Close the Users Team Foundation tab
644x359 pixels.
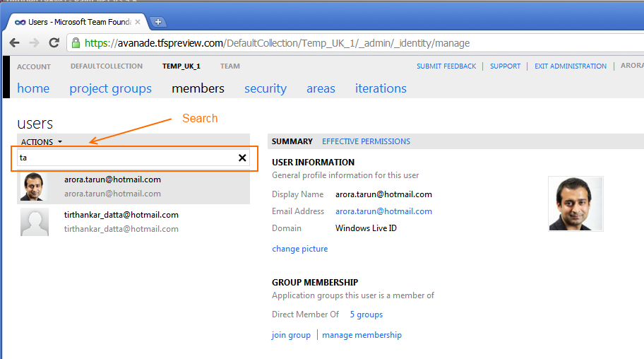(x=138, y=22)
